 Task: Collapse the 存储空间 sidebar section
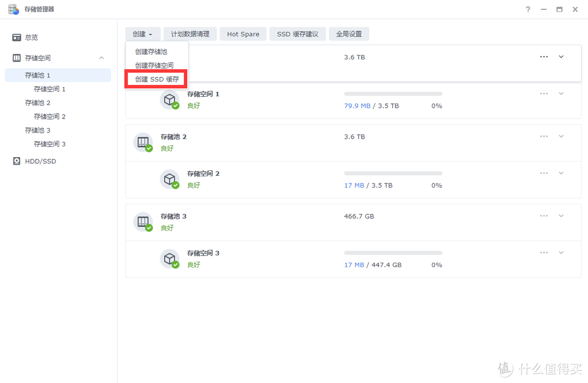[101, 58]
